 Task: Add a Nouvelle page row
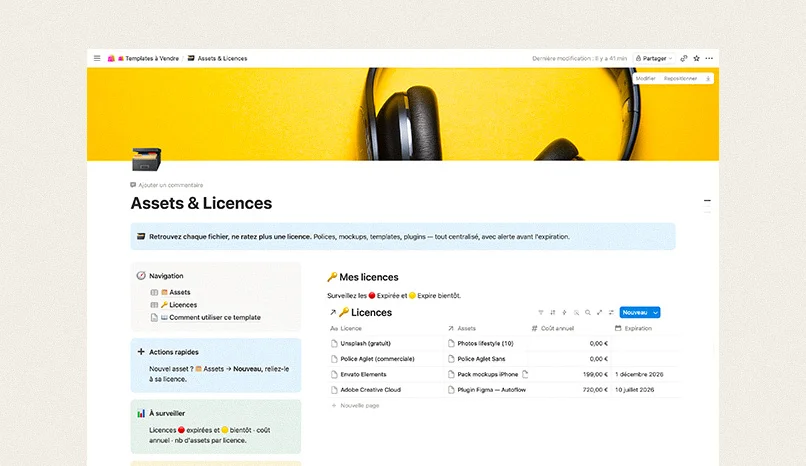(x=355, y=406)
